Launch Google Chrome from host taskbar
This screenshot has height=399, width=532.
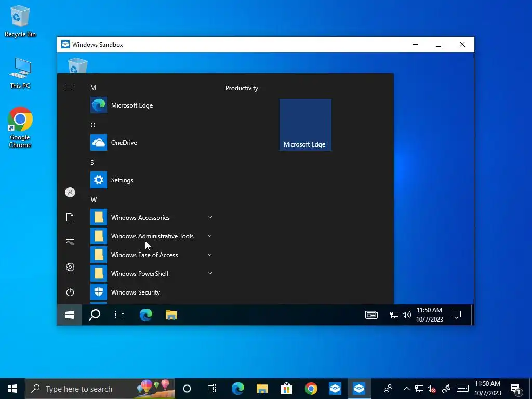click(x=311, y=389)
